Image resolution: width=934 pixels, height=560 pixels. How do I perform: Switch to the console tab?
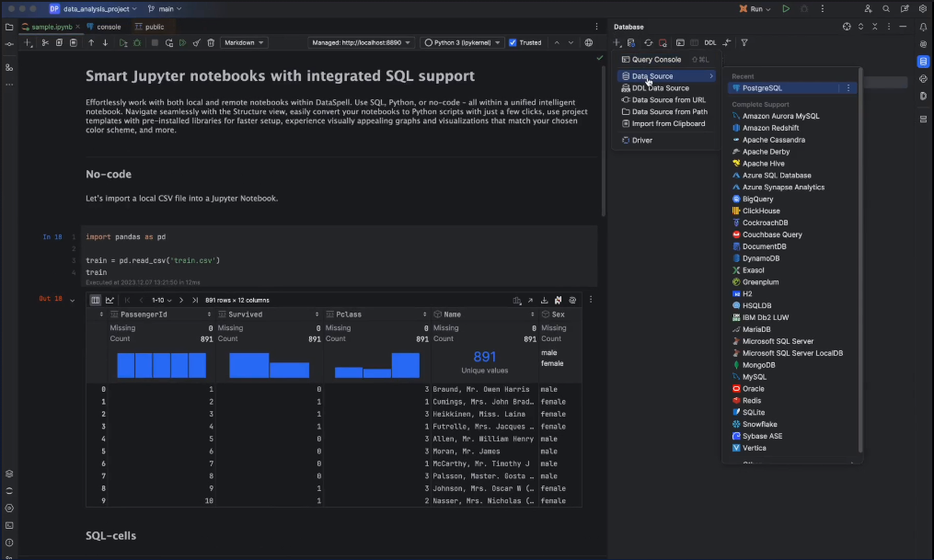(x=104, y=27)
